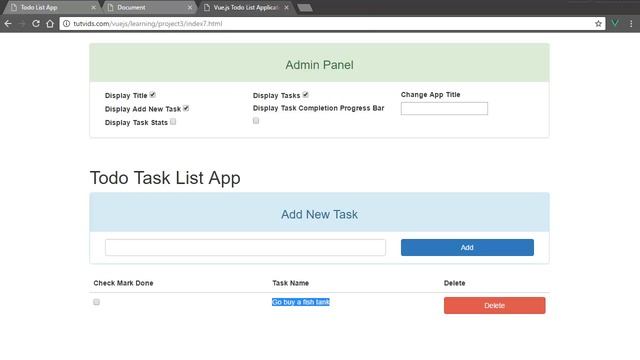Mark 'Go buy a fish tank' as done
This screenshot has height=360, width=640.
(x=96, y=302)
